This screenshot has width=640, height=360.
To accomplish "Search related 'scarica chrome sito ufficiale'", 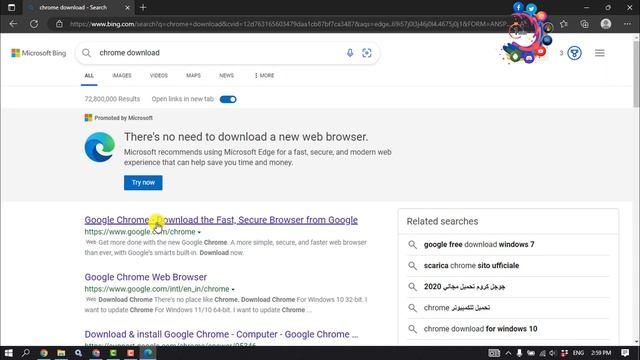I will [471, 266].
